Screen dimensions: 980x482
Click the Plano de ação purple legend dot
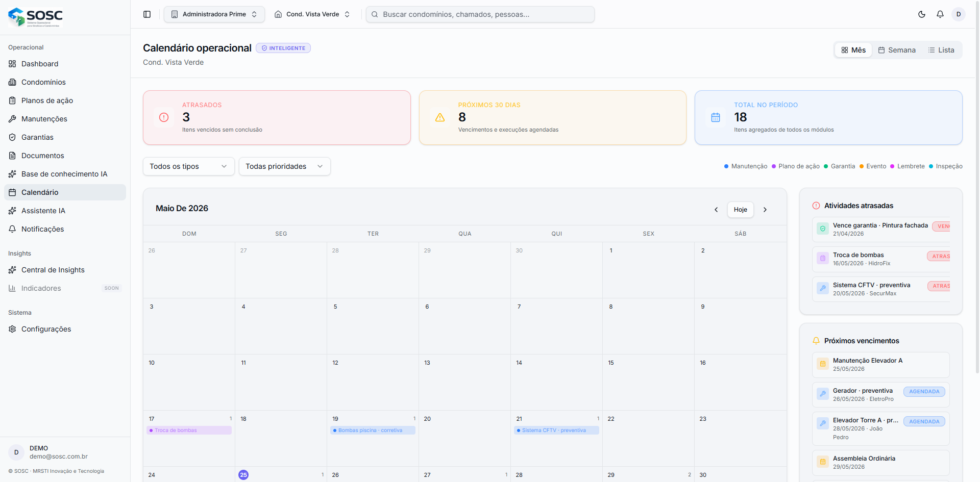(774, 166)
